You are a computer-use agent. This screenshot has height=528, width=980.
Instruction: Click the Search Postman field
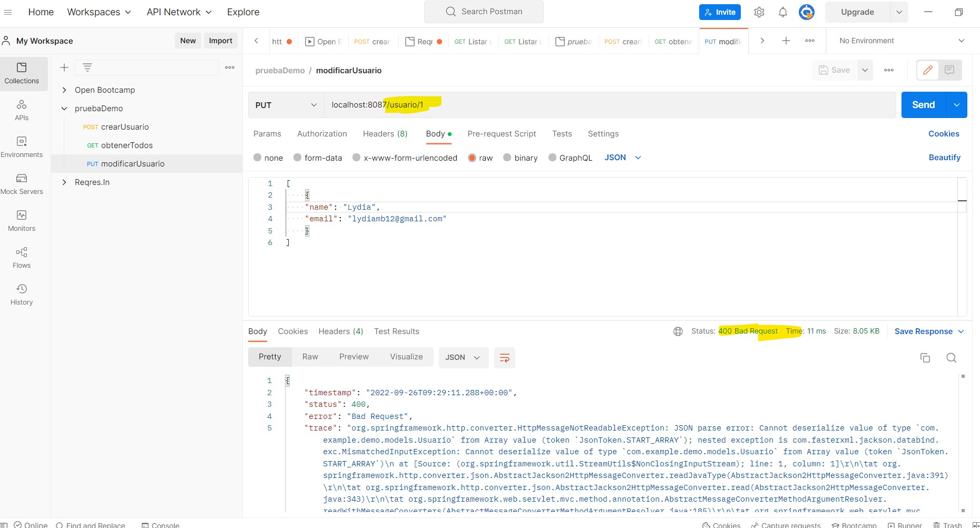click(x=484, y=12)
